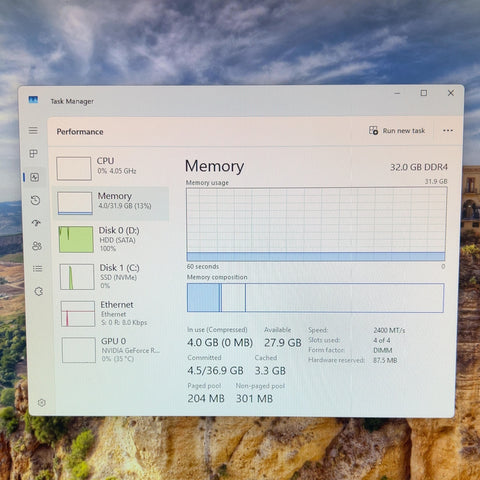Open the App history page icon
This screenshot has height=480, width=480.
tap(35, 200)
